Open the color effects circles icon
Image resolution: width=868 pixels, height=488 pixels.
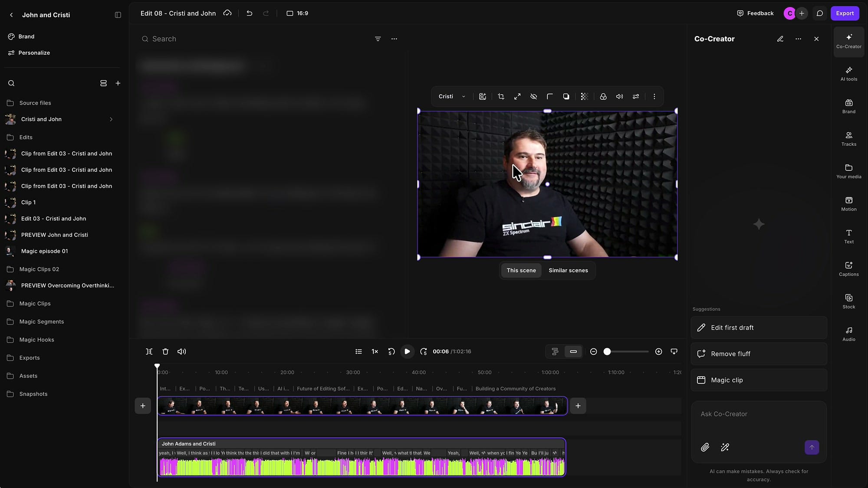603,97
